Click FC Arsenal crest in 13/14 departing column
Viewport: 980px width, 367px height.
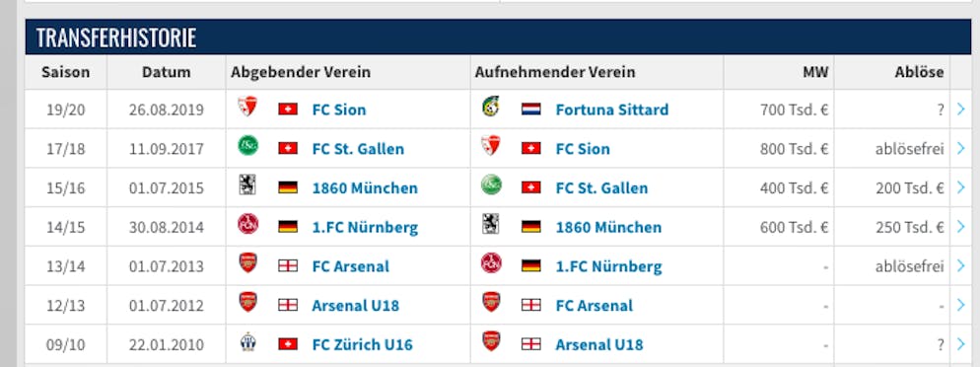point(248,263)
